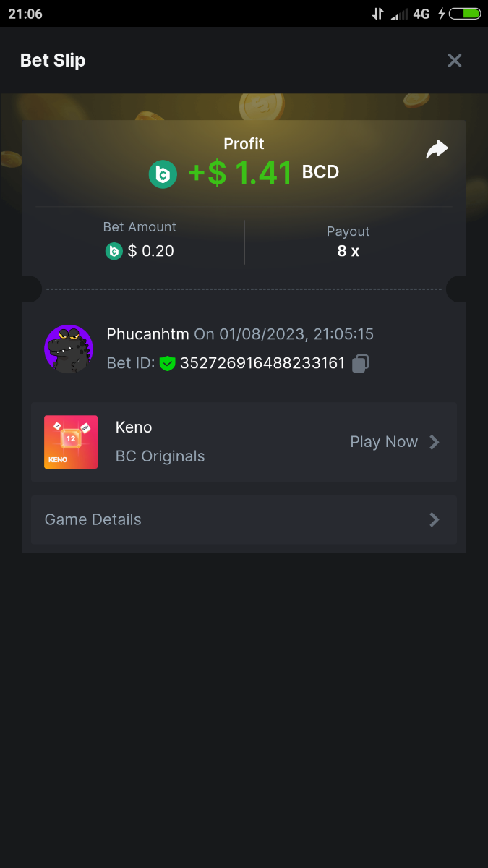Viewport: 488px width, 868px height.
Task: Open the Phucanhtm username profile
Action: [147, 334]
